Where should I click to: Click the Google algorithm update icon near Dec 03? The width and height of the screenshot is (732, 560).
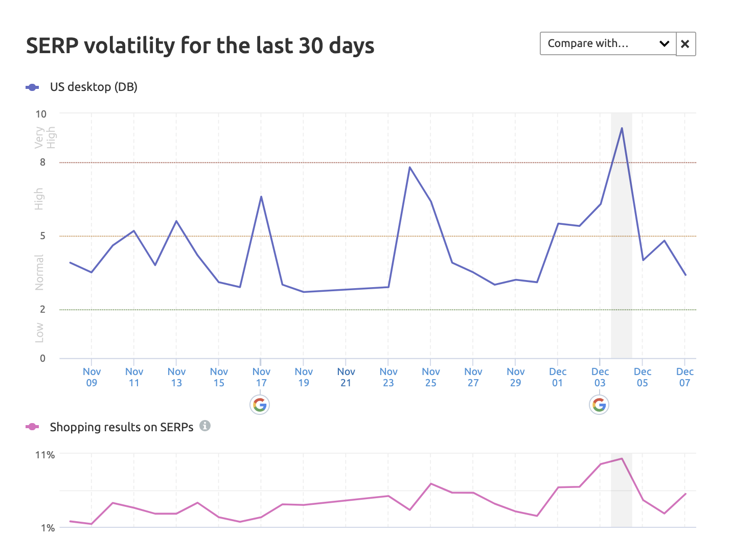coord(599,405)
